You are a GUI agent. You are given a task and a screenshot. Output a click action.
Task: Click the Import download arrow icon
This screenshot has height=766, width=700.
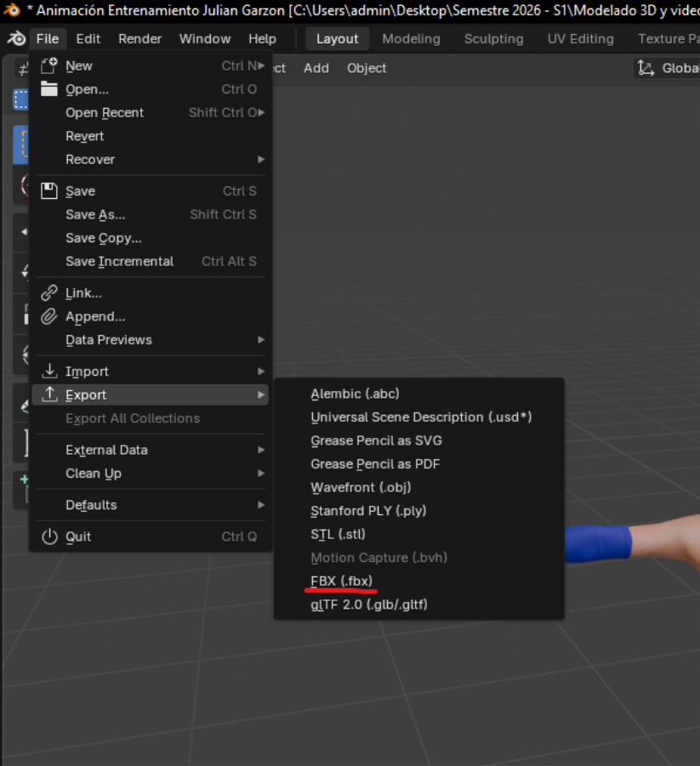pos(48,371)
